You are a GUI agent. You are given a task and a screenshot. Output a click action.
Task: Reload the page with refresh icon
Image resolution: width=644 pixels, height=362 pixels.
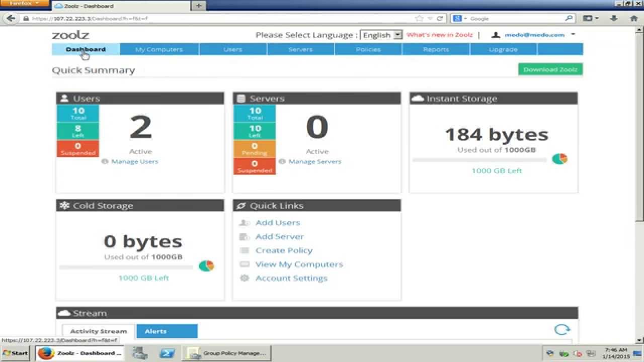(x=440, y=19)
